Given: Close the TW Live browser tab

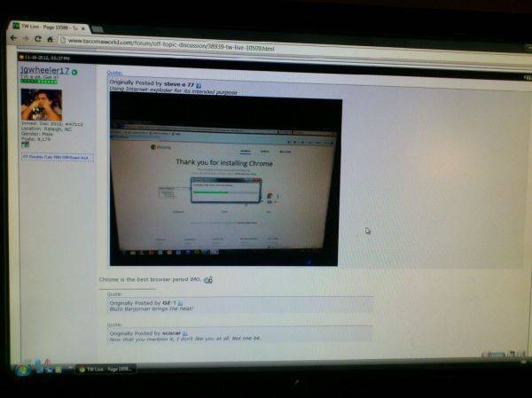Looking at the screenshot, I should click(x=83, y=28).
